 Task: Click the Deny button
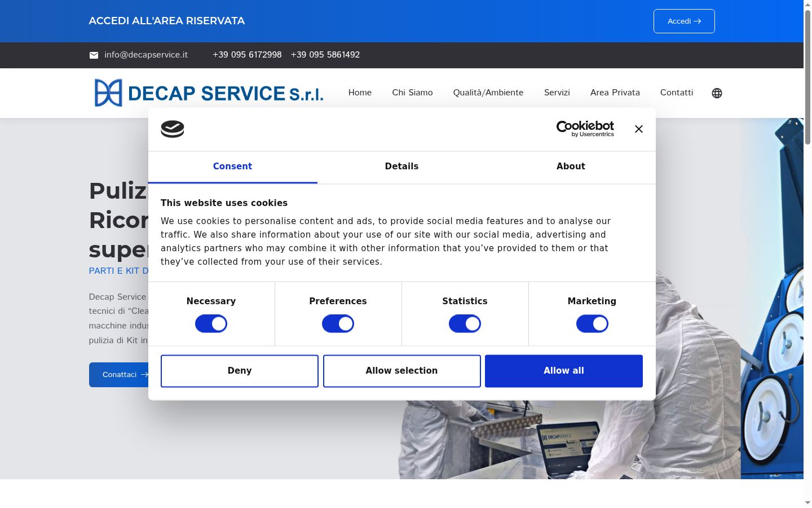point(240,371)
